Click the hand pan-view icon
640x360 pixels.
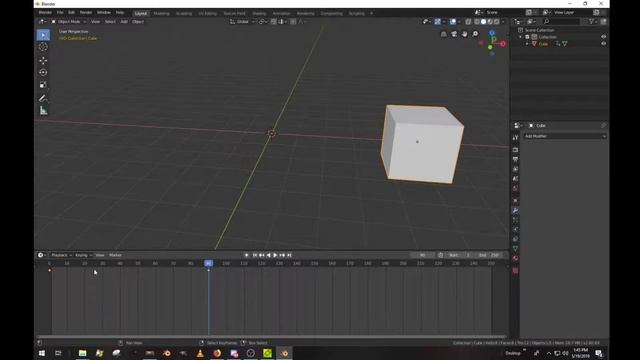465,34
